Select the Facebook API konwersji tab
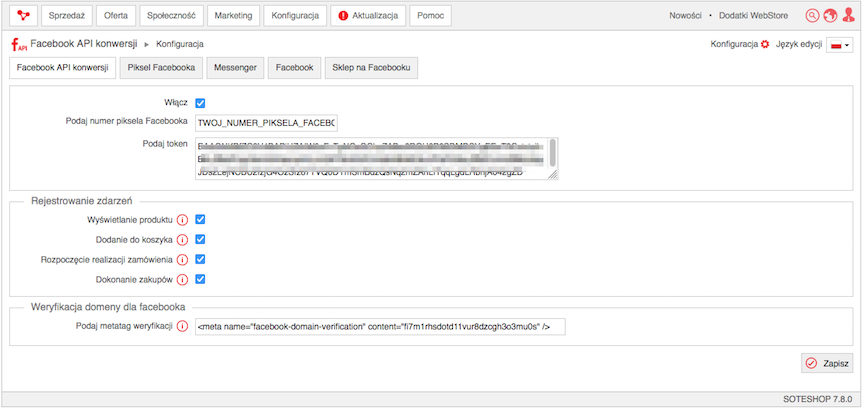Viewport: 864px width, 410px height. (x=62, y=68)
